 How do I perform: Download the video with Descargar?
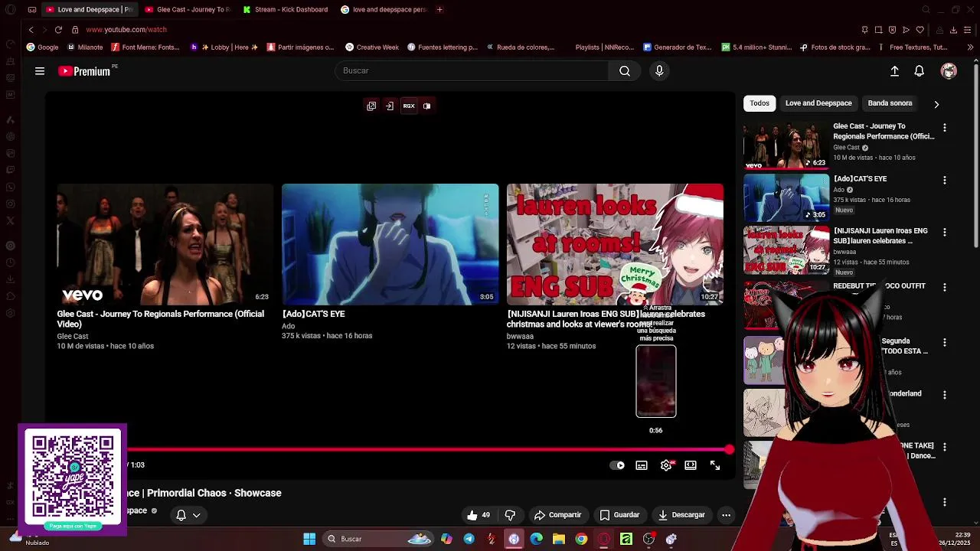pyautogui.click(x=681, y=515)
